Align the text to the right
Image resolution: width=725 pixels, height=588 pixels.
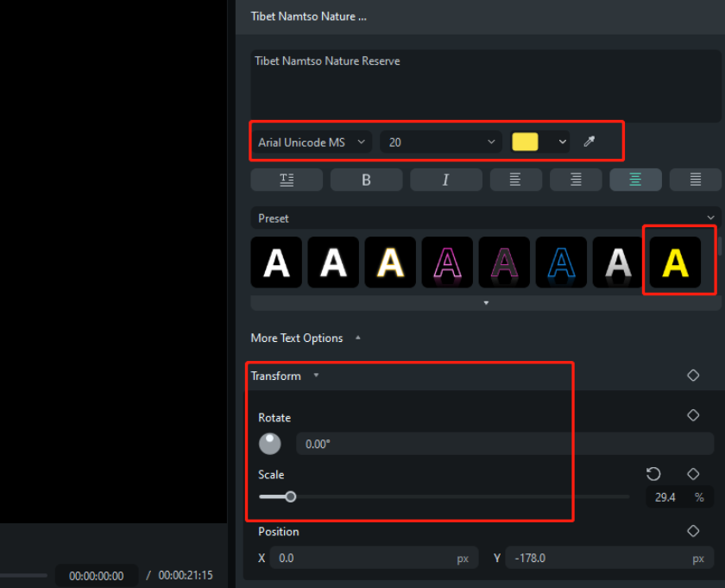[575, 180]
